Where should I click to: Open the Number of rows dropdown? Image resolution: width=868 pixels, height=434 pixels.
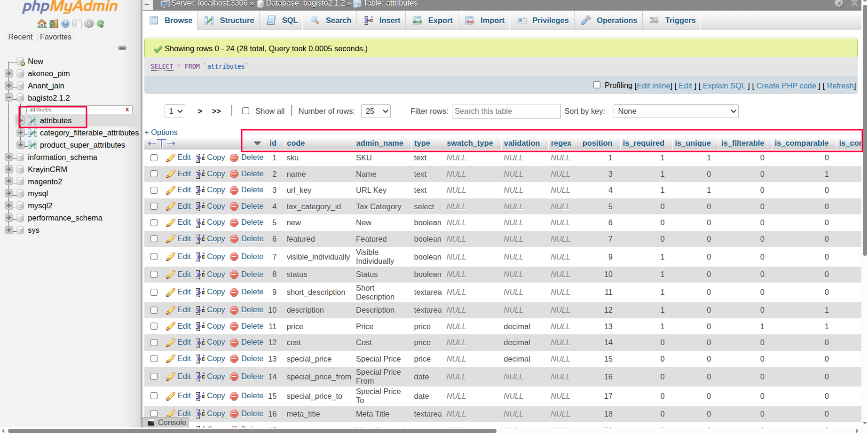pyautogui.click(x=376, y=111)
